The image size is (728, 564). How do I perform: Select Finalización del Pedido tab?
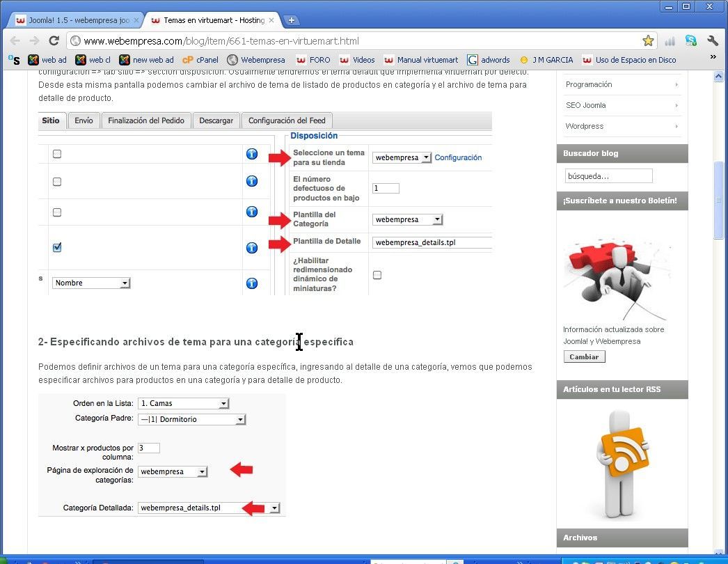click(145, 120)
